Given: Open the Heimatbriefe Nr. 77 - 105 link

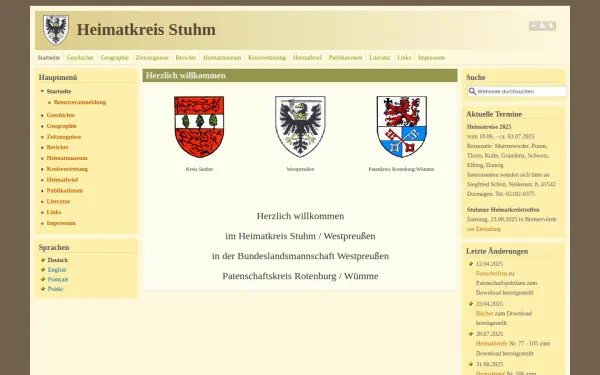Looking at the screenshot, I should coord(492,344).
